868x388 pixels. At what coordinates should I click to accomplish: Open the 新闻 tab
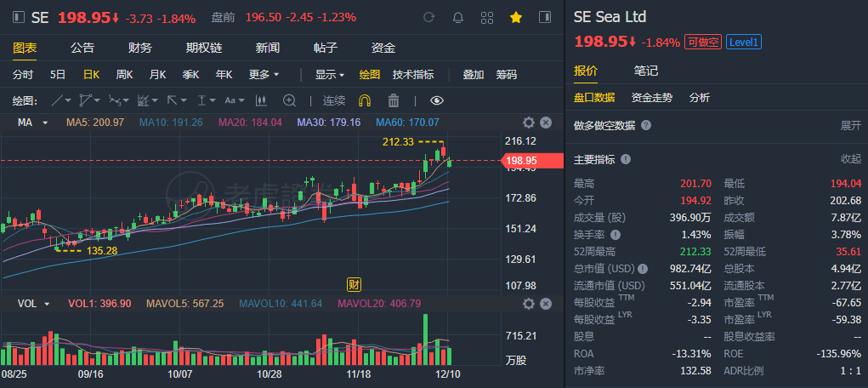(x=268, y=48)
